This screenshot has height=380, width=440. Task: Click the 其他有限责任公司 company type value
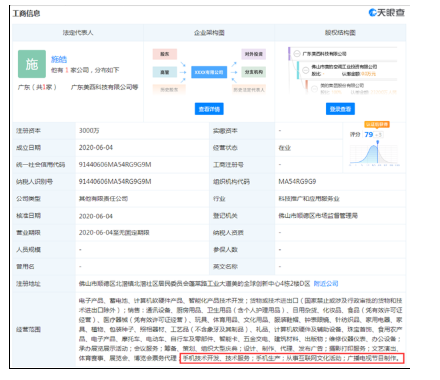click(103, 199)
